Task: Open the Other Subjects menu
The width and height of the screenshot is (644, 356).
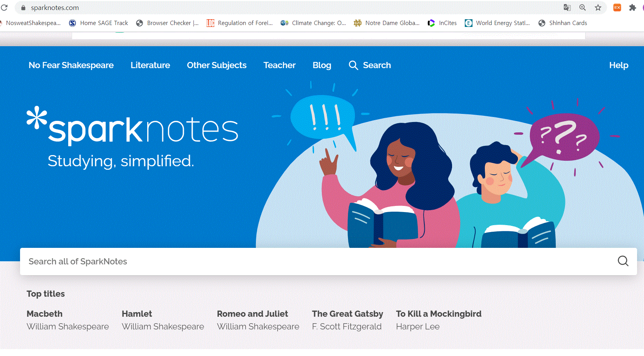Action: (217, 65)
